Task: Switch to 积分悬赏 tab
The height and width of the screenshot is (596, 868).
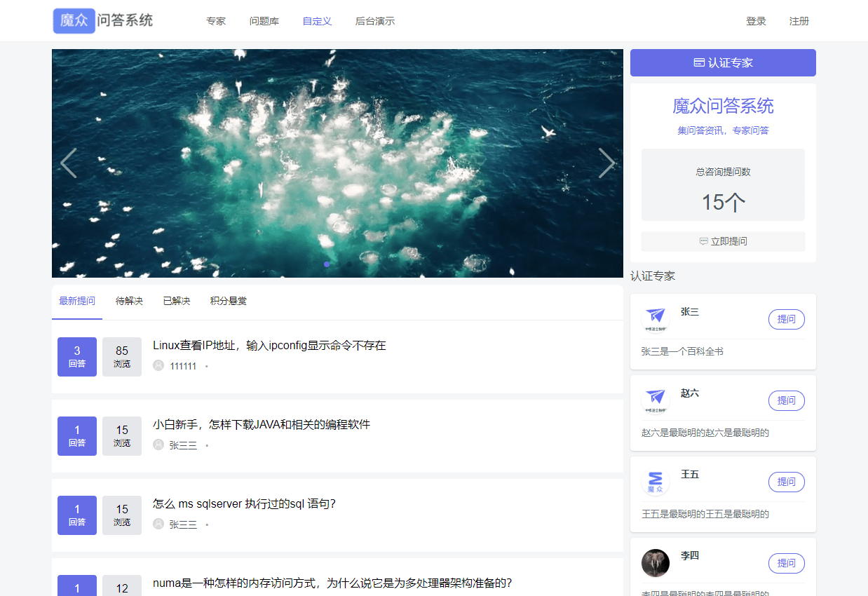Action: [x=229, y=302]
